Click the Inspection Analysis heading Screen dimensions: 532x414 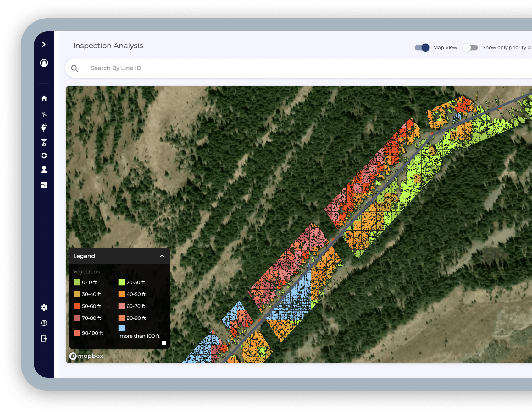coord(108,46)
